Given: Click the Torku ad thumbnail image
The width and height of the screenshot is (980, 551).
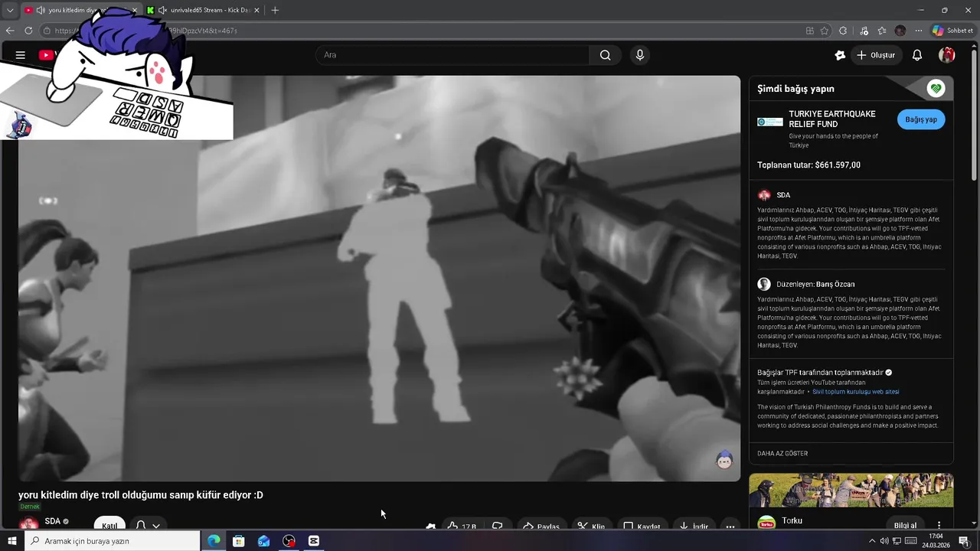Looking at the screenshot, I should click(851, 491).
